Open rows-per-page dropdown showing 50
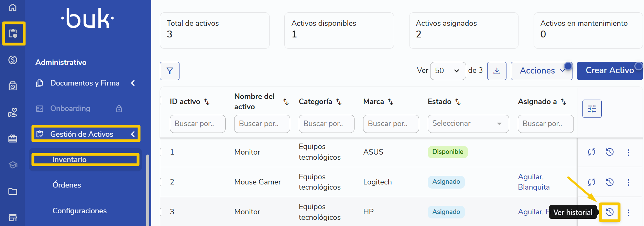 click(x=448, y=71)
